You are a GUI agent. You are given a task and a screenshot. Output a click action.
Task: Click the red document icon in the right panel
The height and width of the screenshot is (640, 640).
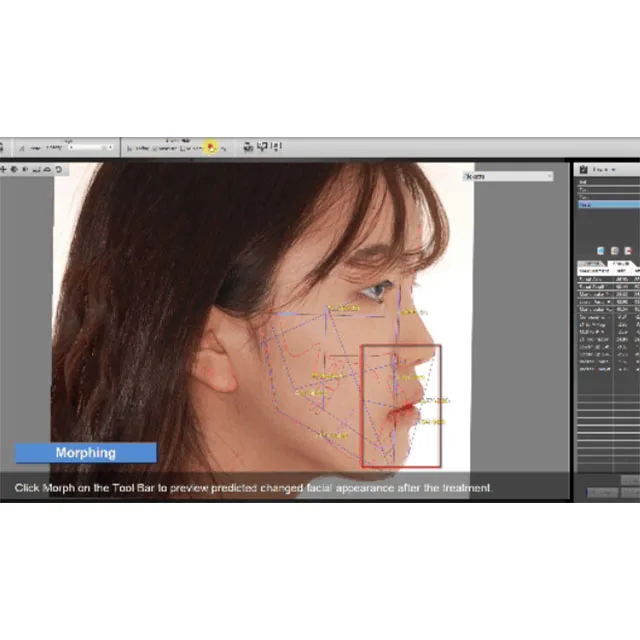point(628,250)
